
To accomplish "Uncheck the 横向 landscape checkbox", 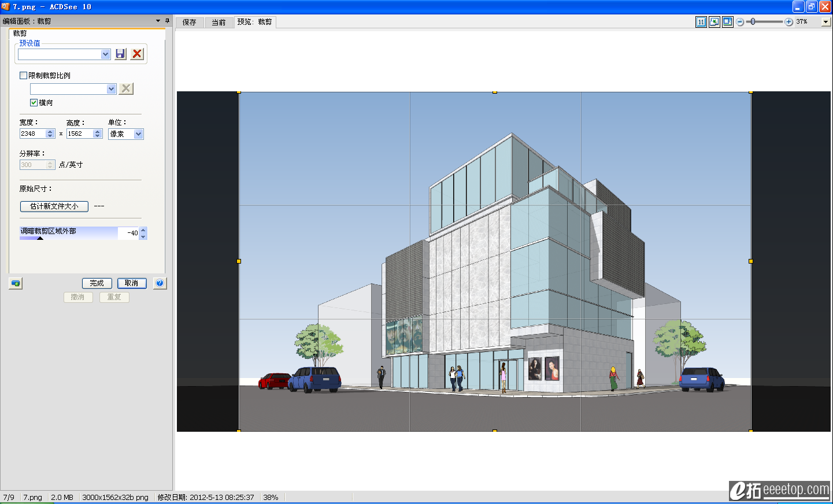I will tap(34, 102).
